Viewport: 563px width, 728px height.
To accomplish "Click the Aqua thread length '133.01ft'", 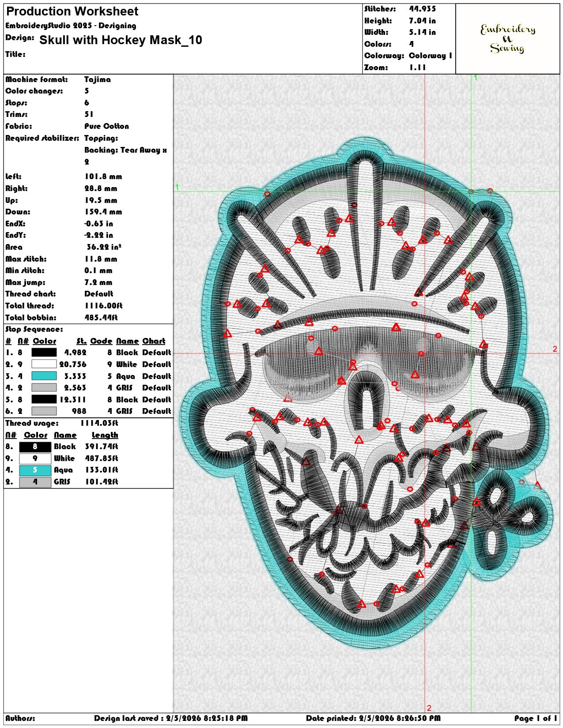I will click(102, 470).
